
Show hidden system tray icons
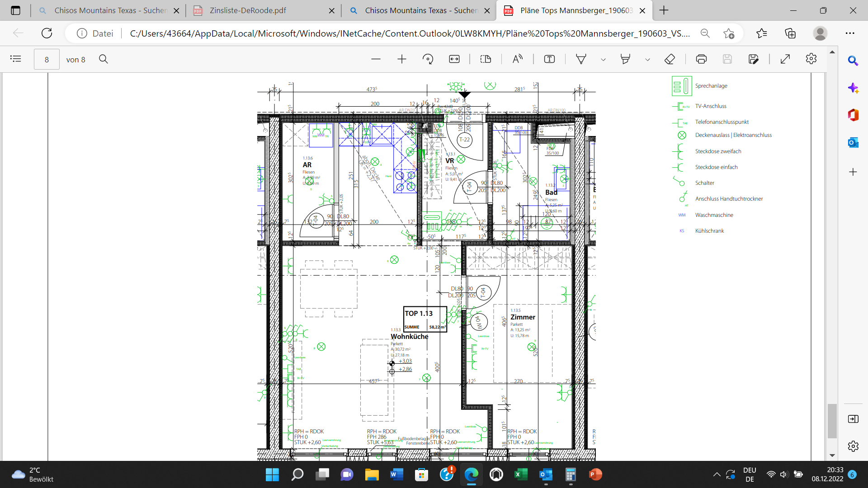717,474
